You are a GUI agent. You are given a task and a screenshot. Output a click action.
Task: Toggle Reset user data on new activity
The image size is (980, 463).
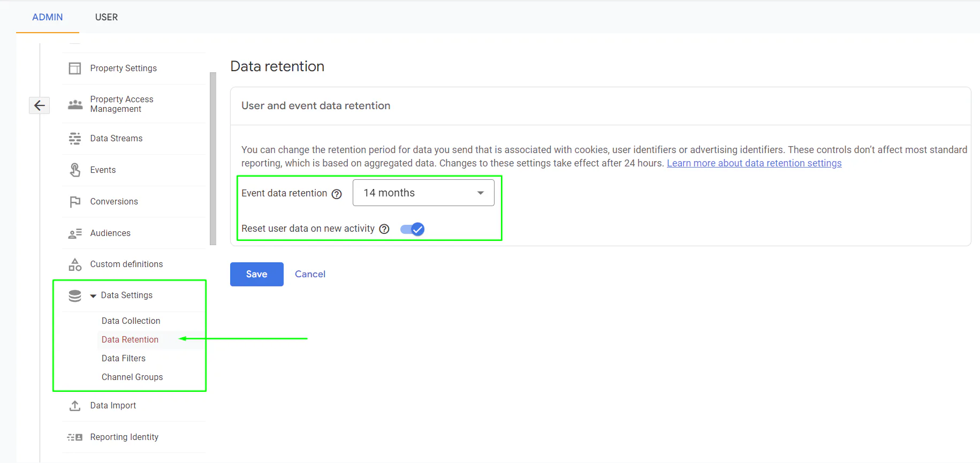coord(412,229)
